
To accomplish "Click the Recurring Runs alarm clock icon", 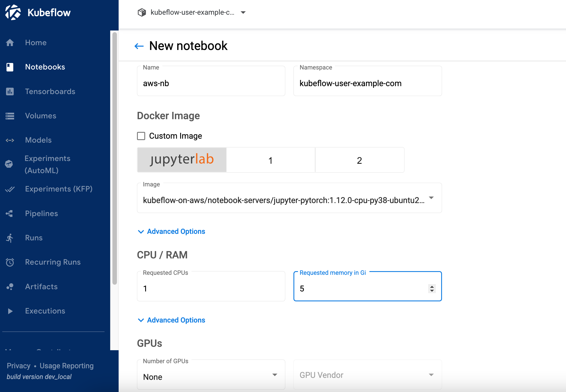I will click(x=10, y=262).
